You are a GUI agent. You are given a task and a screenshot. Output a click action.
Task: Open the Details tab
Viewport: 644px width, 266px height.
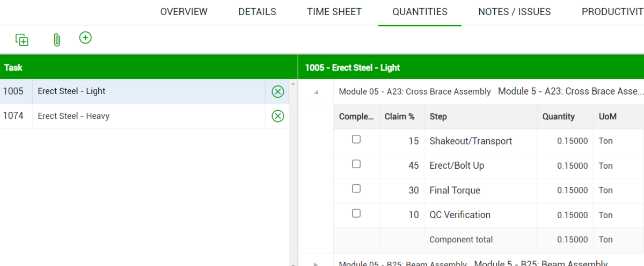pyautogui.click(x=257, y=12)
